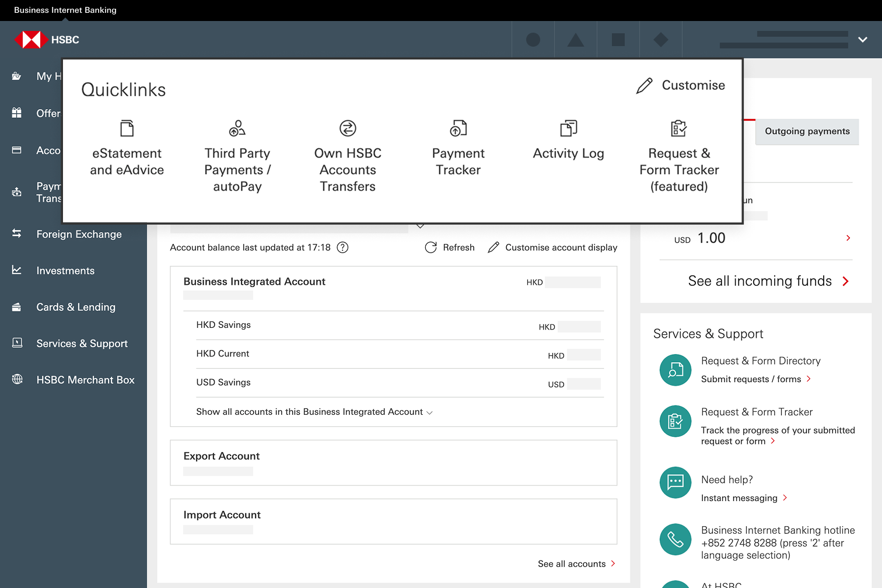This screenshot has width=882, height=588.
Task: Click the See all accounts link
Action: (576, 563)
